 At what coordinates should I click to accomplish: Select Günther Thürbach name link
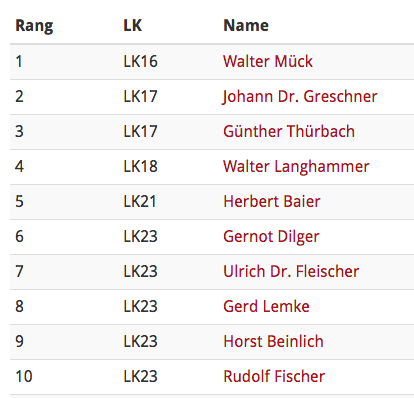(x=289, y=131)
